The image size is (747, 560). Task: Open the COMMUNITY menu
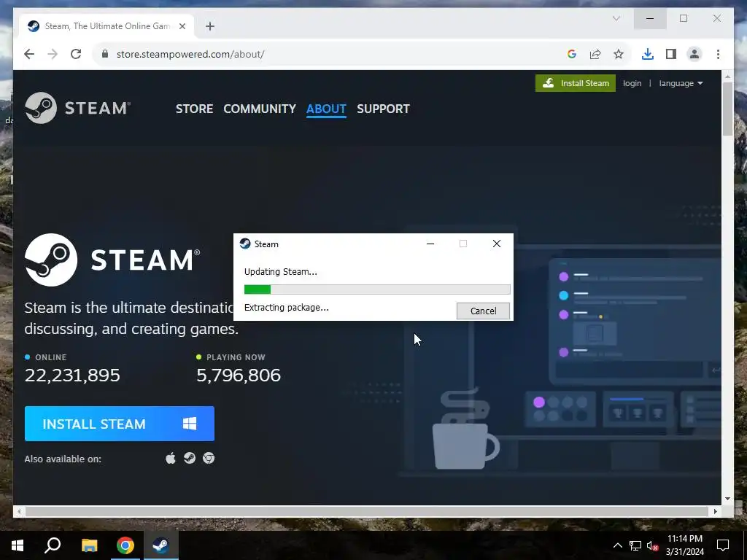pyautogui.click(x=260, y=109)
